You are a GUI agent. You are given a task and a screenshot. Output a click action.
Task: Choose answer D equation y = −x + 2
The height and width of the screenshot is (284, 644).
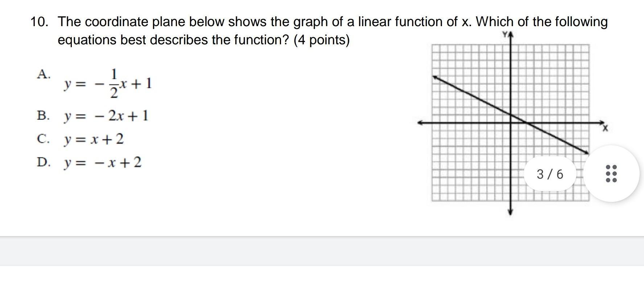coord(103,162)
